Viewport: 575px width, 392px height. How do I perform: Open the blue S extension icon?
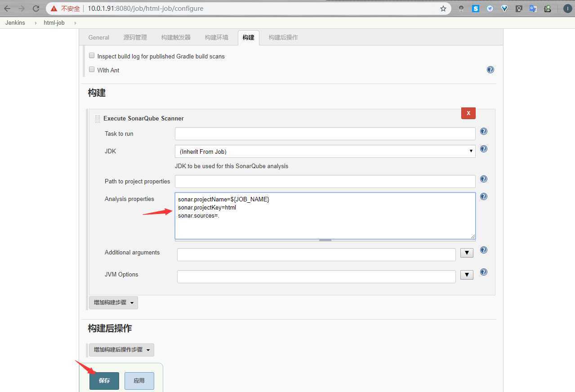[476, 9]
